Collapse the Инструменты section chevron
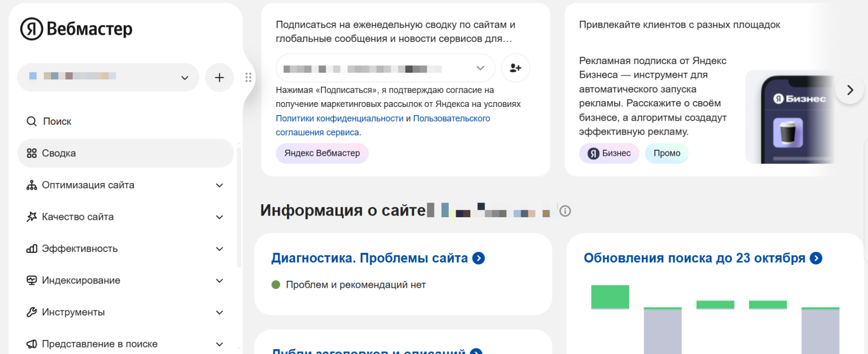Viewport: 868px width, 354px height. [219, 312]
